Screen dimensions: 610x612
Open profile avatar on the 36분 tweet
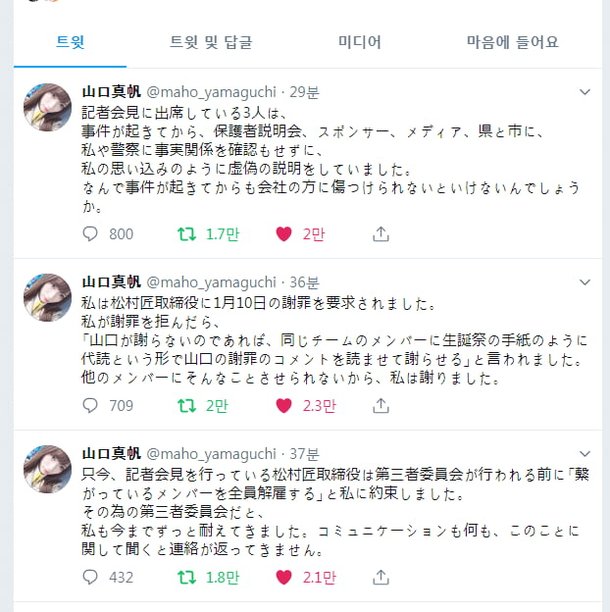click(x=48, y=298)
